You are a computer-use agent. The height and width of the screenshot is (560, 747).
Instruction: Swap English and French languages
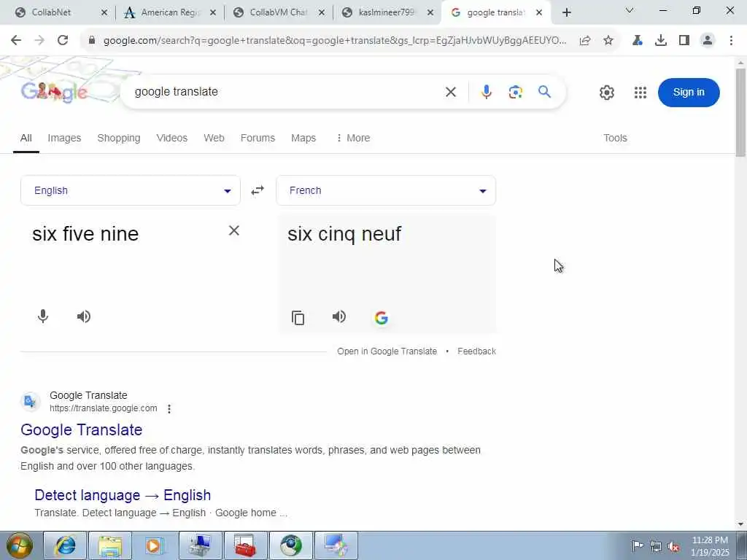[258, 190]
